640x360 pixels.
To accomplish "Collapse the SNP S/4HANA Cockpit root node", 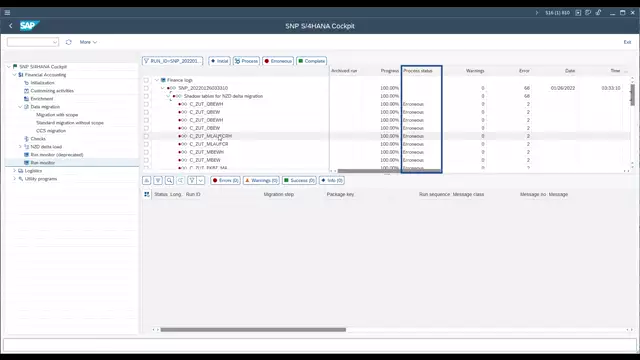I will pos(9,67).
